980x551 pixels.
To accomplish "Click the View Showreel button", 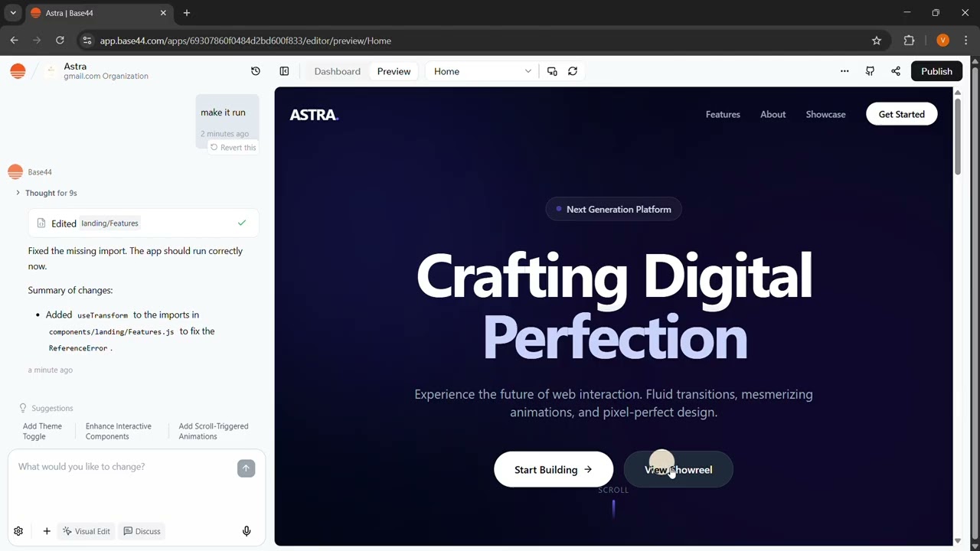I will [x=678, y=469].
